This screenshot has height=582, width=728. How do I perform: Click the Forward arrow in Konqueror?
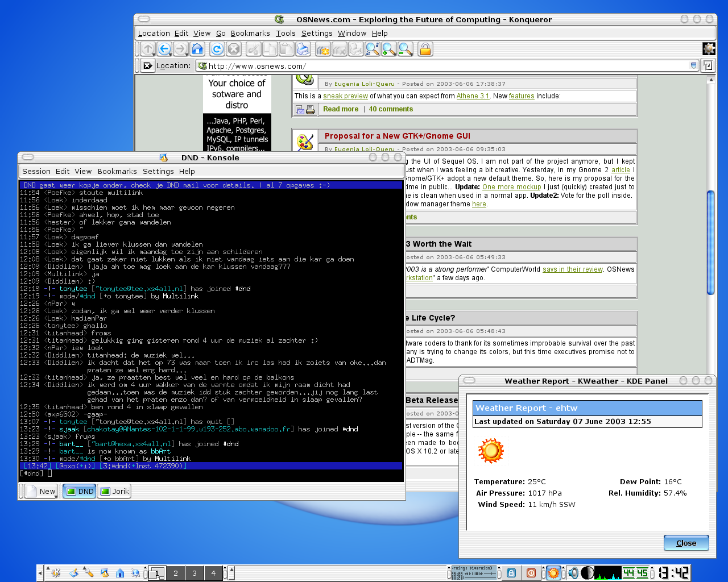pyautogui.click(x=181, y=49)
